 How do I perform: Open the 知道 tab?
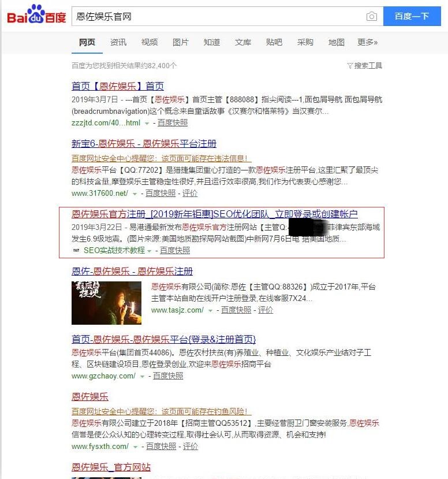click(x=212, y=42)
